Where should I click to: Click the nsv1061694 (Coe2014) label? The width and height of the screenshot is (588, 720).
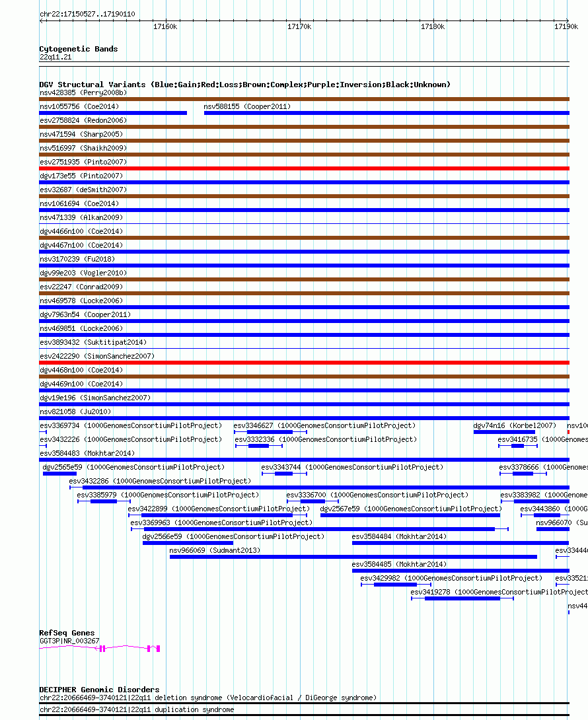[79, 203]
